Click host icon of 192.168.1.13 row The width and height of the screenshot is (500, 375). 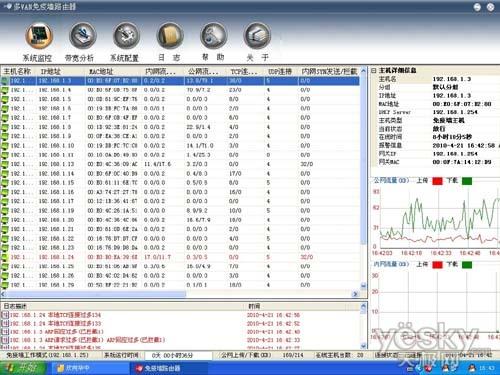click(x=5, y=164)
